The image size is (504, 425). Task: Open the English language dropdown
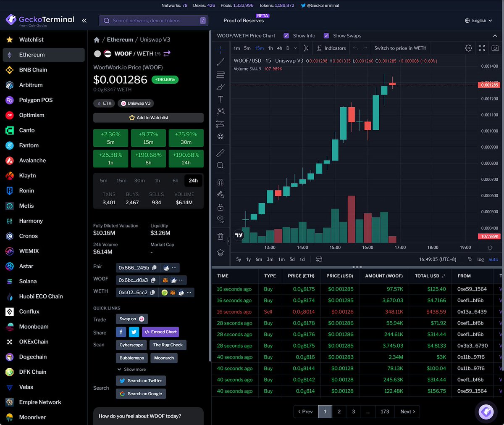click(x=478, y=20)
